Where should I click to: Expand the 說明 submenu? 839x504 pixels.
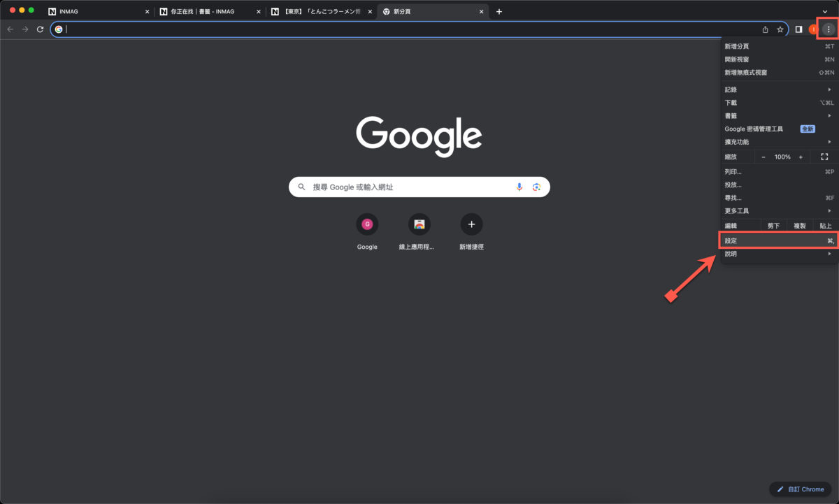(779, 254)
